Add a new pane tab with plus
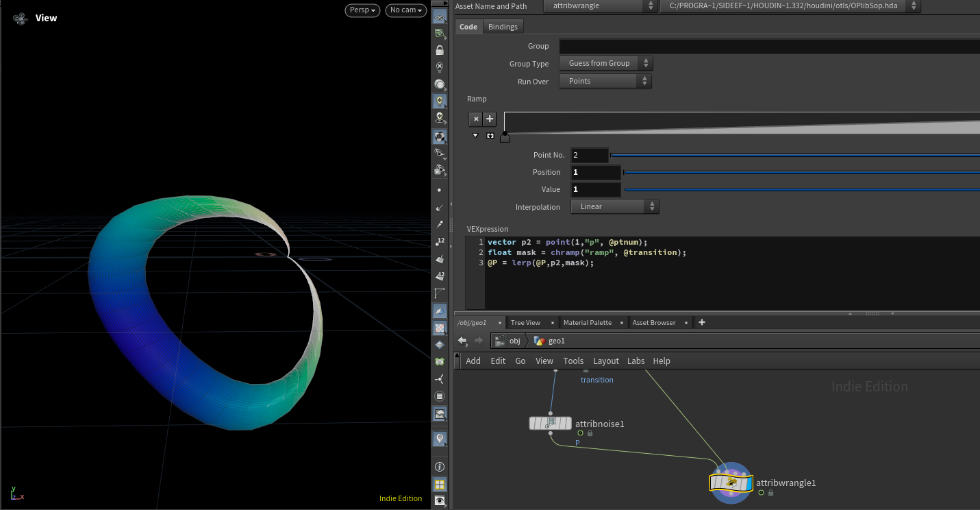980x510 pixels. point(702,322)
